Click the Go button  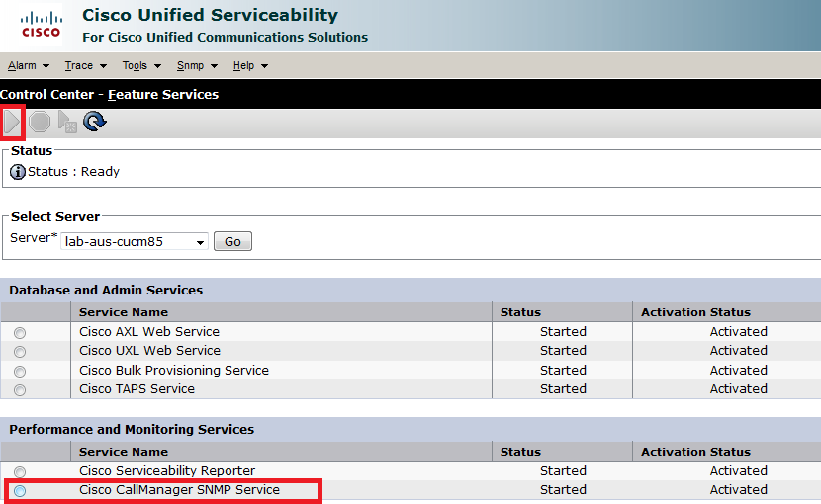(233, 241)
